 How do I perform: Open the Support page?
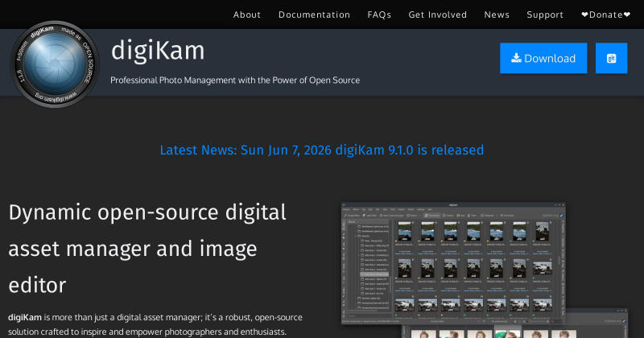(545, 14)
